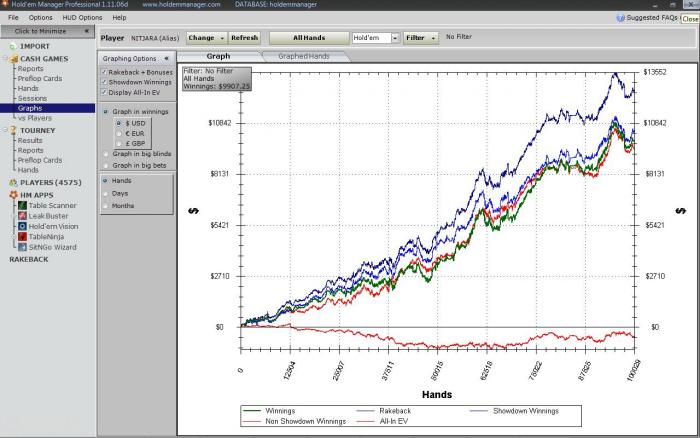Screen dimensions: 700x438
Task: Click the Refresh button
Action: [244, 38]
